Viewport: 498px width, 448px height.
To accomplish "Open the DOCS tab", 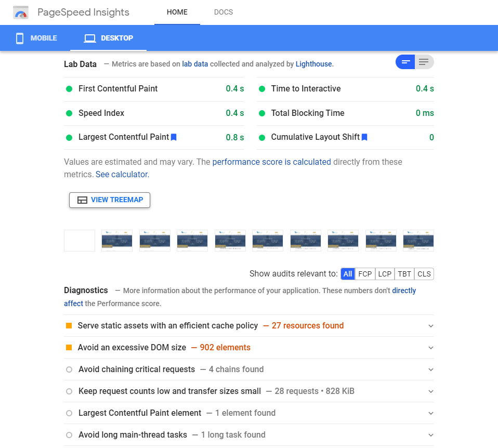I will coord(224,12).
